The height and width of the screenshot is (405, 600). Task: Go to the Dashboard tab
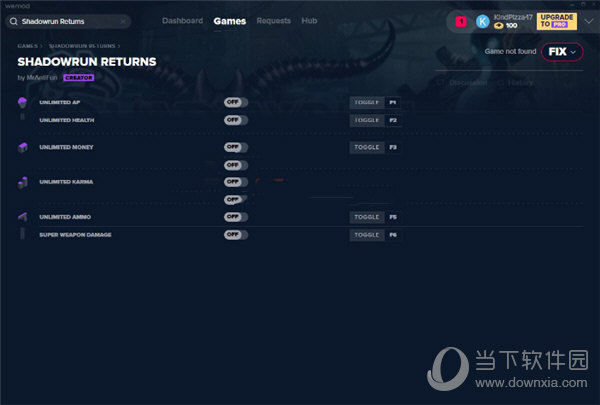[x=183, y=21]
